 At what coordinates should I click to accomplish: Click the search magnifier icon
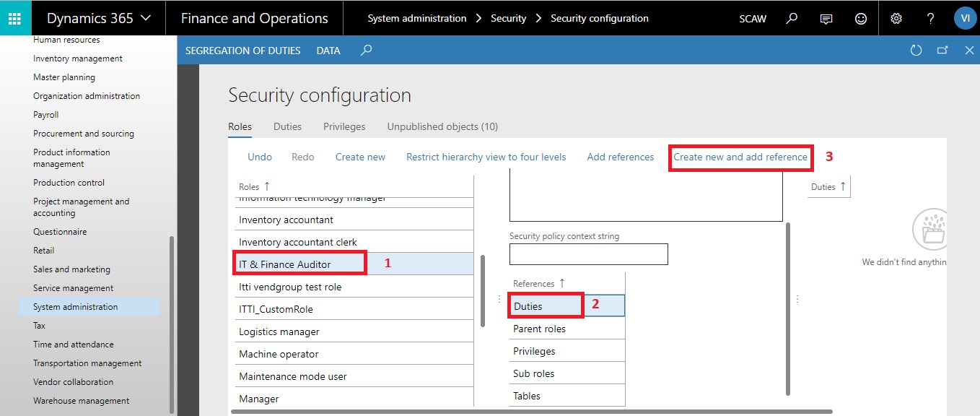pos(791,18)
